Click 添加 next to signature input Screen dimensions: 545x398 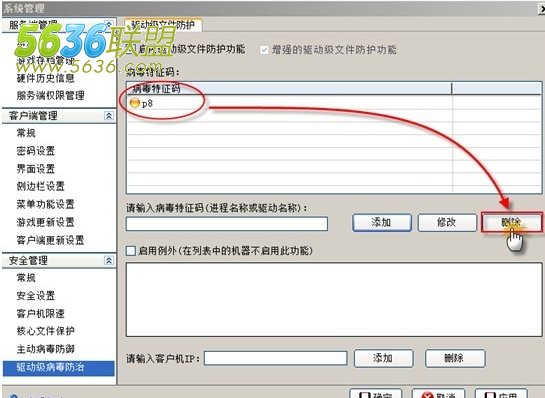pyautogui.click(x=382, y=222)
